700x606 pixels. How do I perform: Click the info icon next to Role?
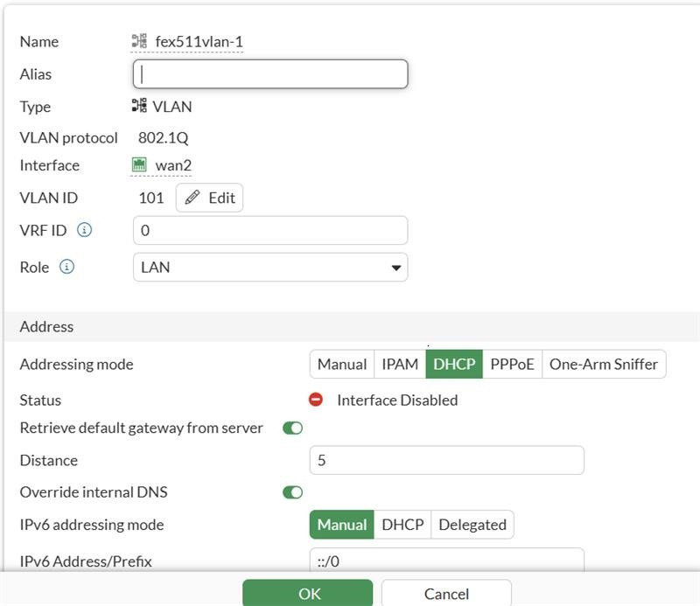click(66, 267)
